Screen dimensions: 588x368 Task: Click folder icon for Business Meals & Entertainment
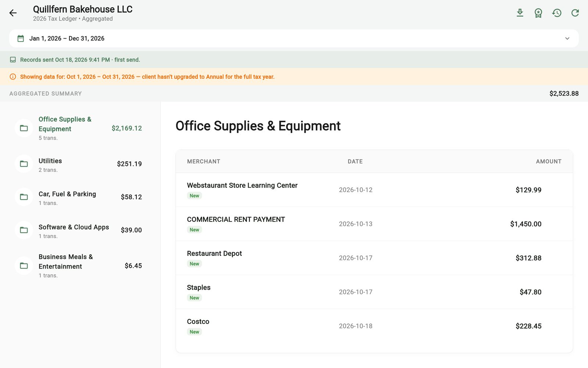[x=24, y=266]
